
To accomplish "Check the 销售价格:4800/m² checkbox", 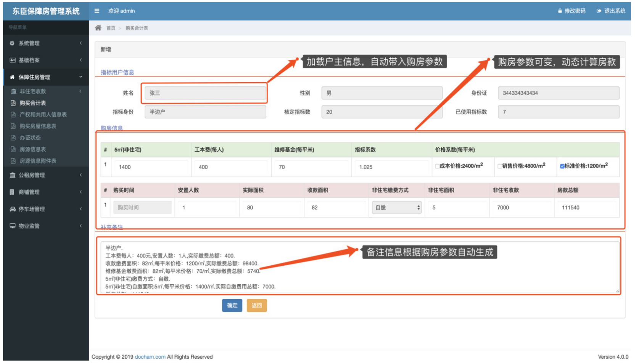I will coord(499,166).
